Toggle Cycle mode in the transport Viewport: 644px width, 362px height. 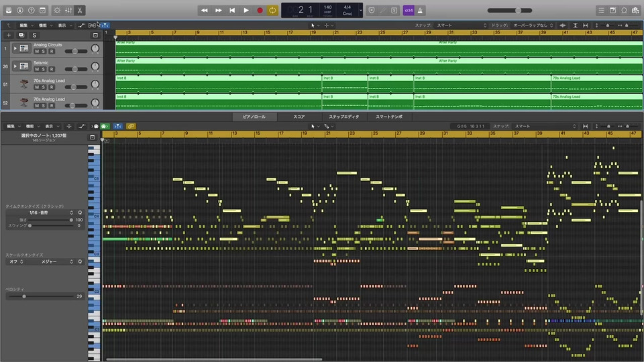[x=272, y=10]
